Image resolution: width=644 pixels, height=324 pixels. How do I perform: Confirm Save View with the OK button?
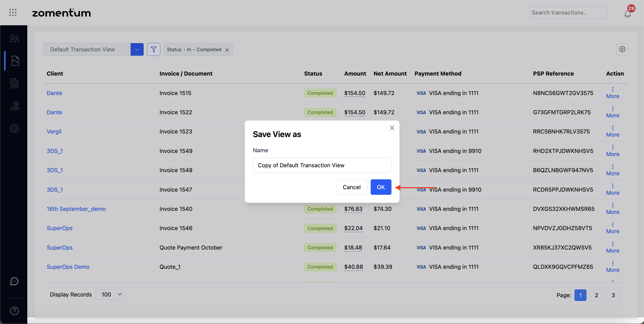(x=380, y=187)
